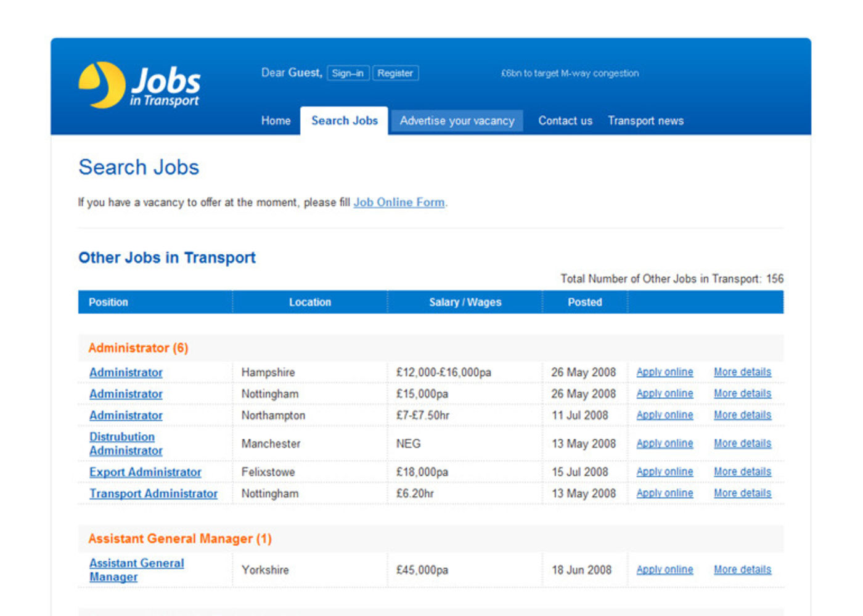863x616 pixels.
Task: Open the Transport Administrator job link
Action: [x=153, y=493]
